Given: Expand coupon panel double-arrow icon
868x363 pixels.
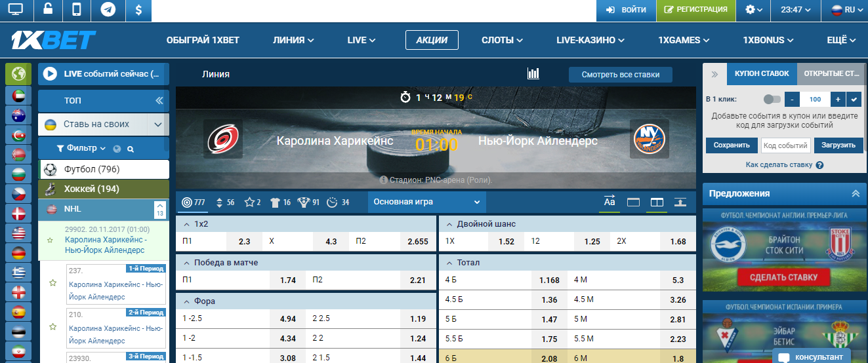Looking at the screenshot, I should (x=714, y=74).
